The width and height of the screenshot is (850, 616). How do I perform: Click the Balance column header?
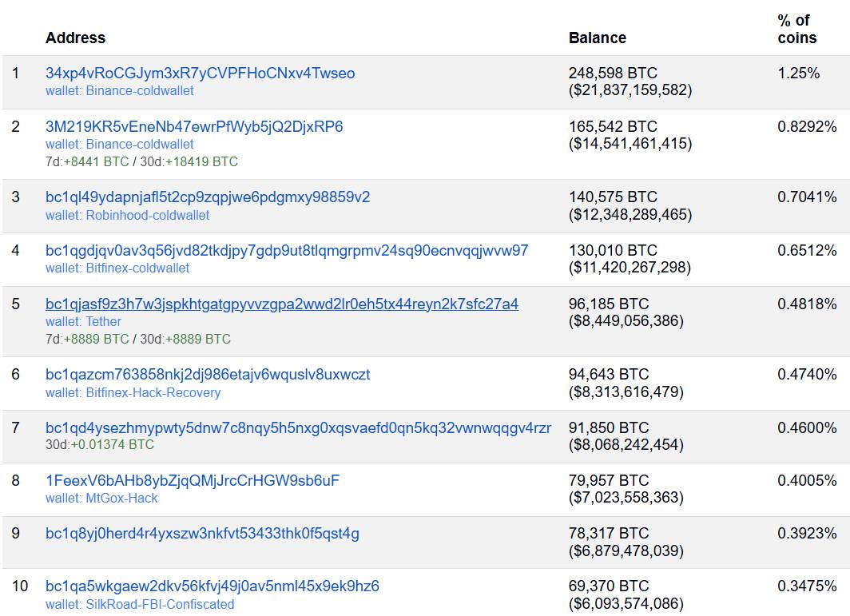(x=597, y=38)
